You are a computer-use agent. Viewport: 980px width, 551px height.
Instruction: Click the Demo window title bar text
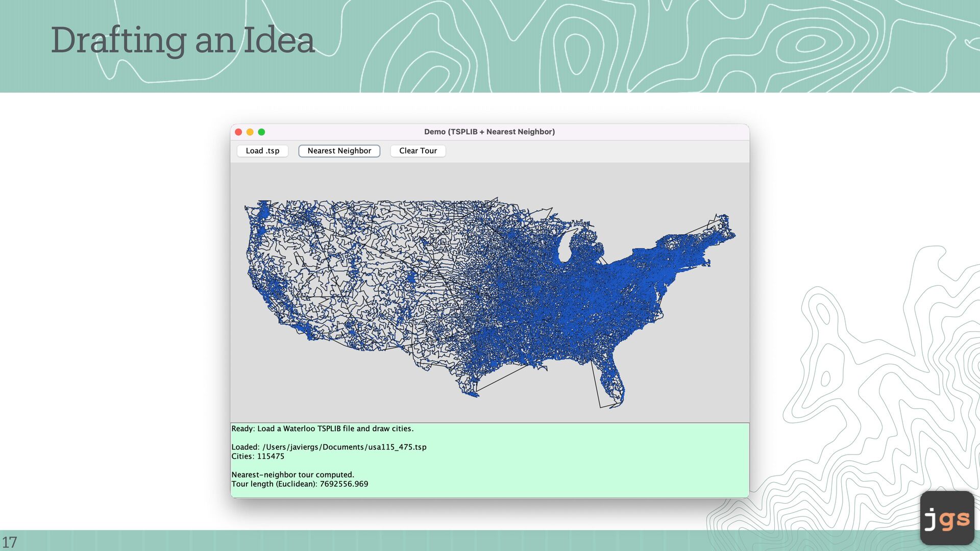(x=489, y=132)
